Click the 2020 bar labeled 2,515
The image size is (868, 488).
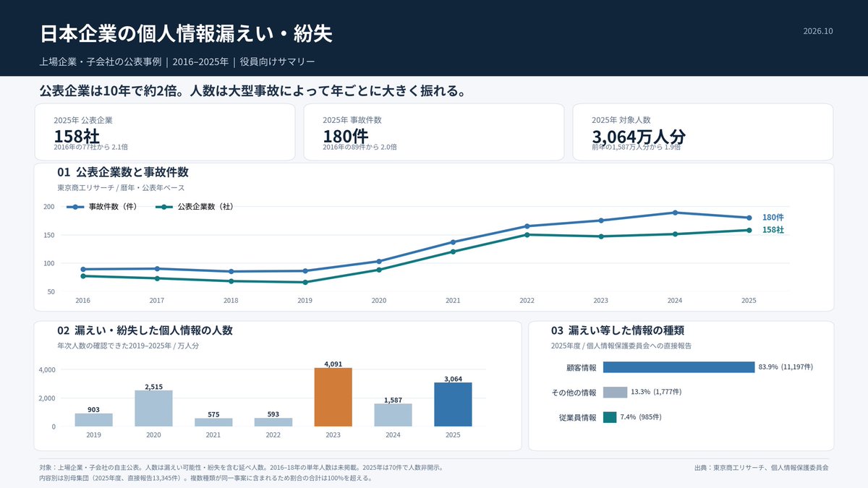(153, 408)
